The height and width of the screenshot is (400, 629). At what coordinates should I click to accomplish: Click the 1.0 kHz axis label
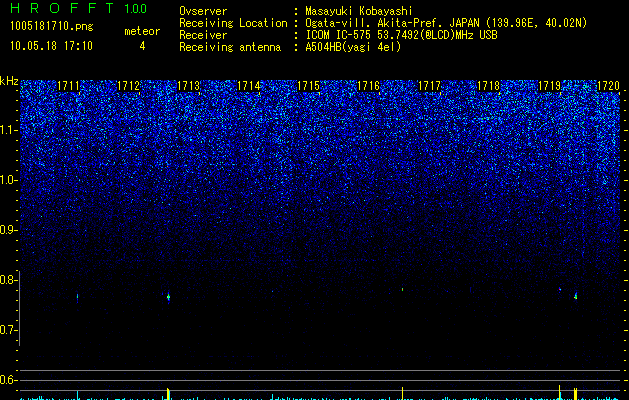pyautogui.click(x=8, y=180)
